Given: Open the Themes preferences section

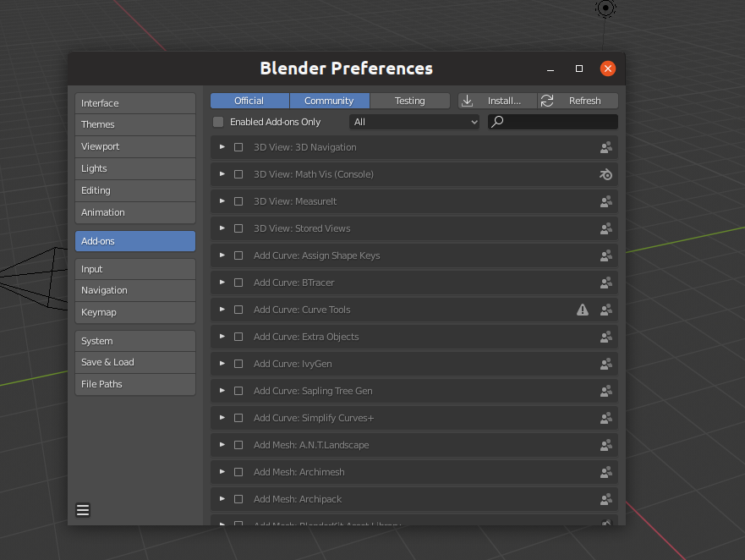Looking at the screenshot, I should (135, 124).
